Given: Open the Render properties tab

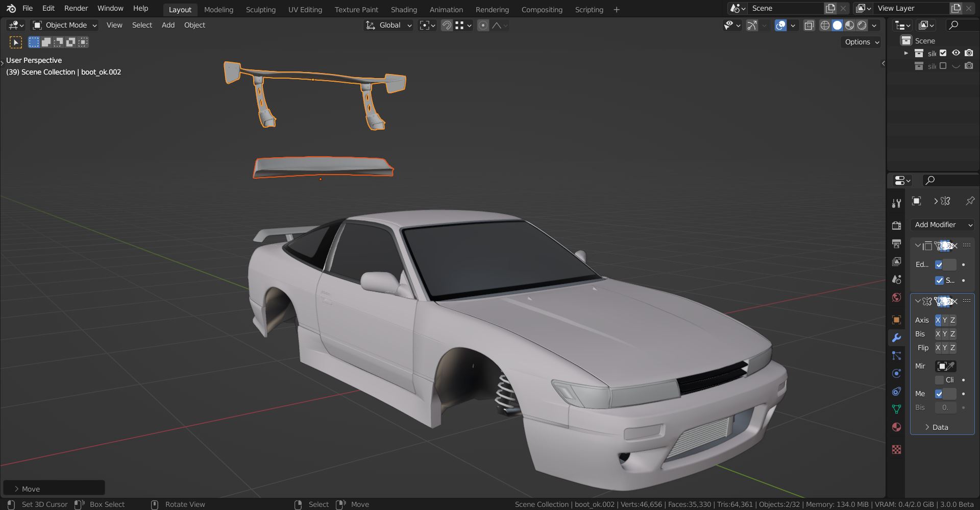Looking at the screenshot, I should pyautogui.click(x=896, y=226).
